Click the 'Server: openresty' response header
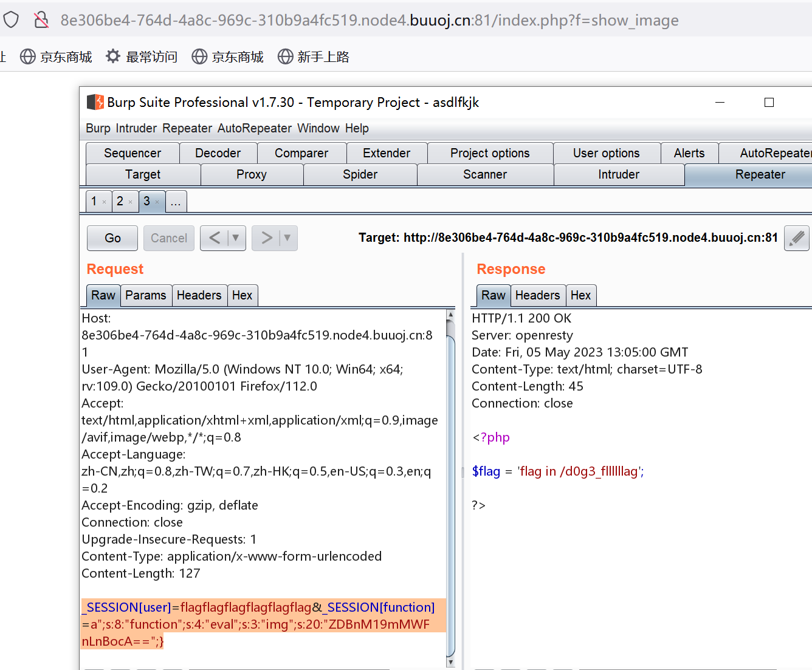Image resolution: width=812 pixels, height=670 pixels. tap(522, 335)
